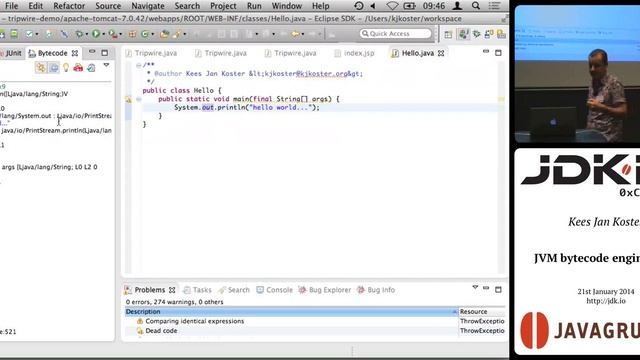Click the Debug bug icon in the toolbar

pos(78,34)
